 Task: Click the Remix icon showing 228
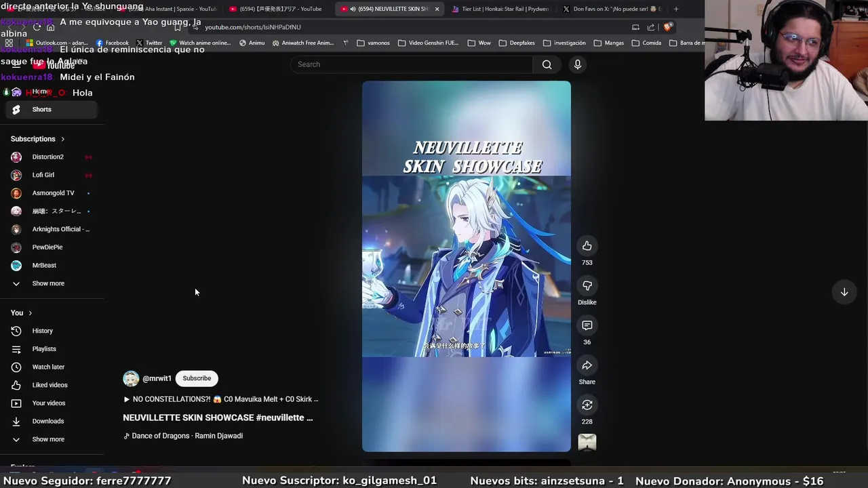click(x=587, y=405)
